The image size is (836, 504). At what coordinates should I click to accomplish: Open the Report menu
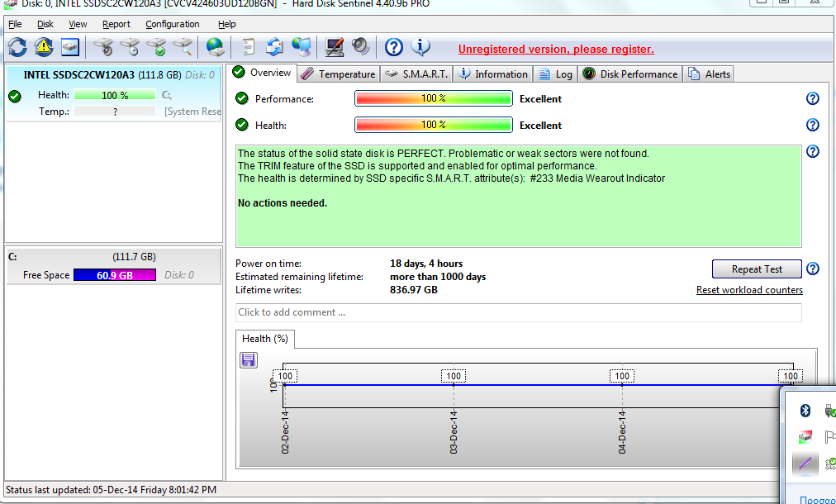116,24
